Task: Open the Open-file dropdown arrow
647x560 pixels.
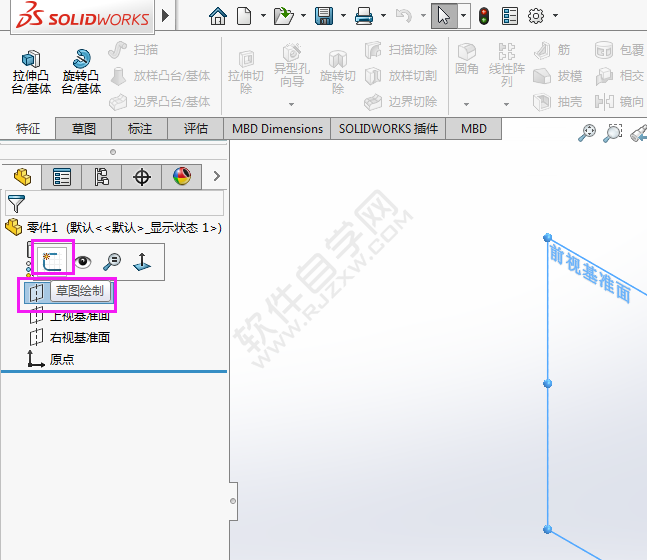Action: click(303, 16)
